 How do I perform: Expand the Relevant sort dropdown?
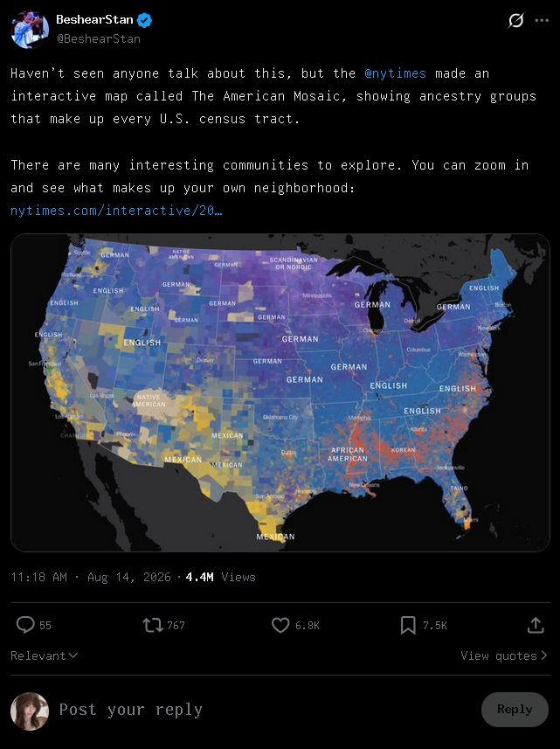[x=44, y=655]
